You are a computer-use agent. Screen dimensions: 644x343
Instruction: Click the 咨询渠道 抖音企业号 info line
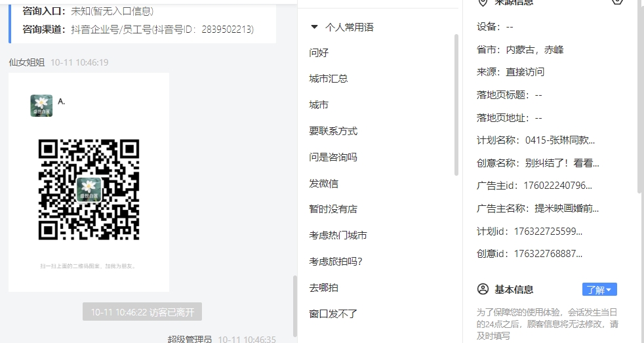click(x=138, y=29)
